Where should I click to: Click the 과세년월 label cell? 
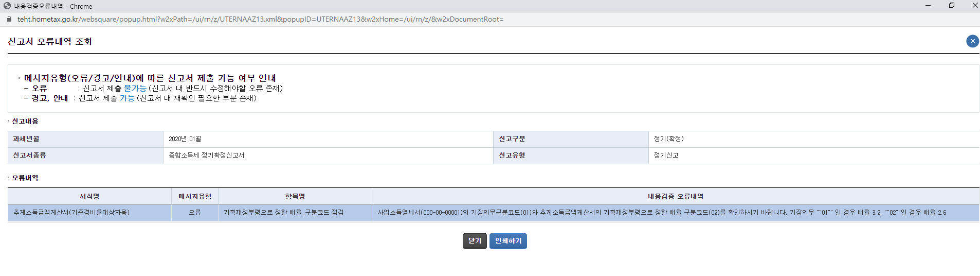coord(85,139)
